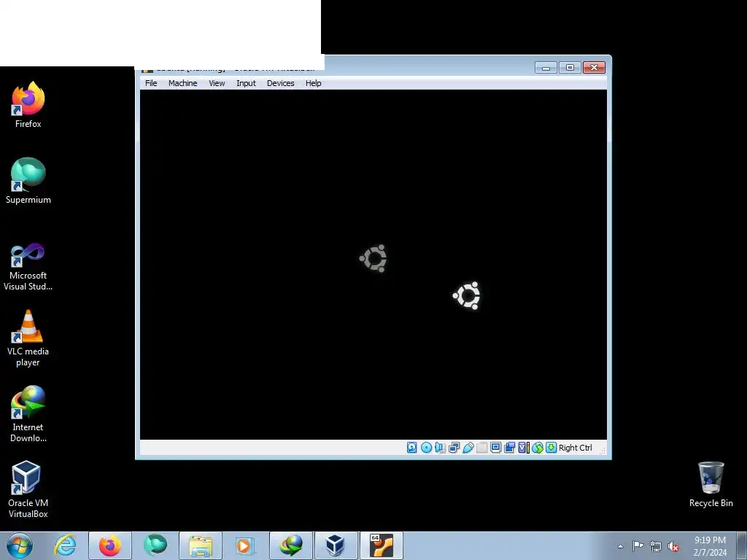The width and height of the screenshot is (747, 560).
Task: Click inside the VM black display area
Action: tap(373, 264)
